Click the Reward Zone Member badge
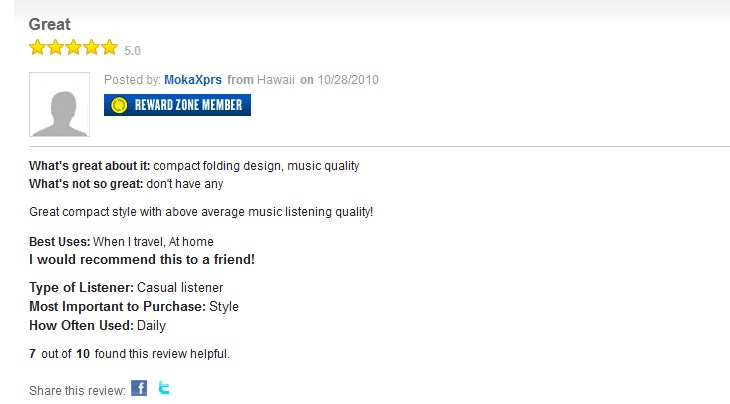Image resolution: width=730 pixels, height=404 pixels. tap(177, 105)
